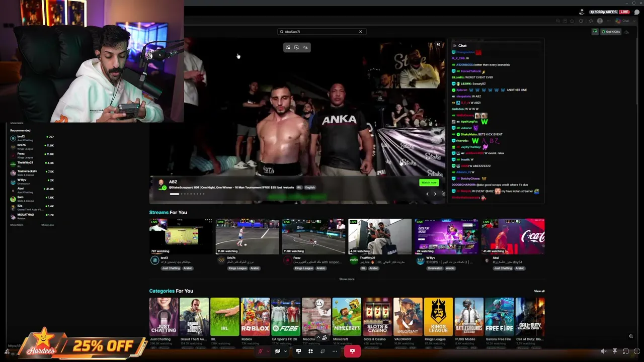Open Fwaz channel in Recommended list

pos(32,155)
